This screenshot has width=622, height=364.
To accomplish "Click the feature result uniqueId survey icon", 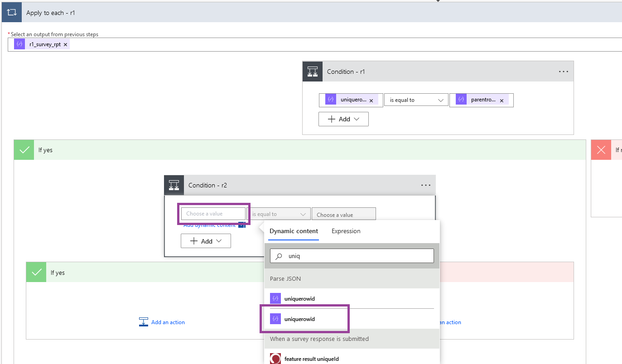I will coord(275,358).
